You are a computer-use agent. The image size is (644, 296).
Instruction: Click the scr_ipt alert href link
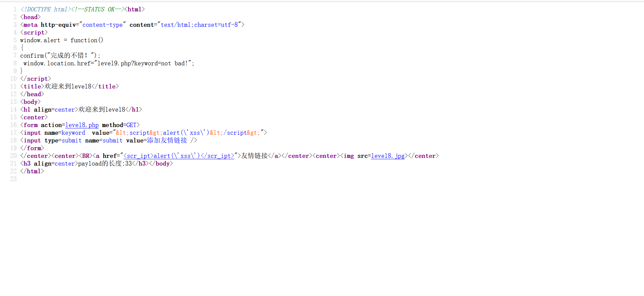(x=179, y=156)
